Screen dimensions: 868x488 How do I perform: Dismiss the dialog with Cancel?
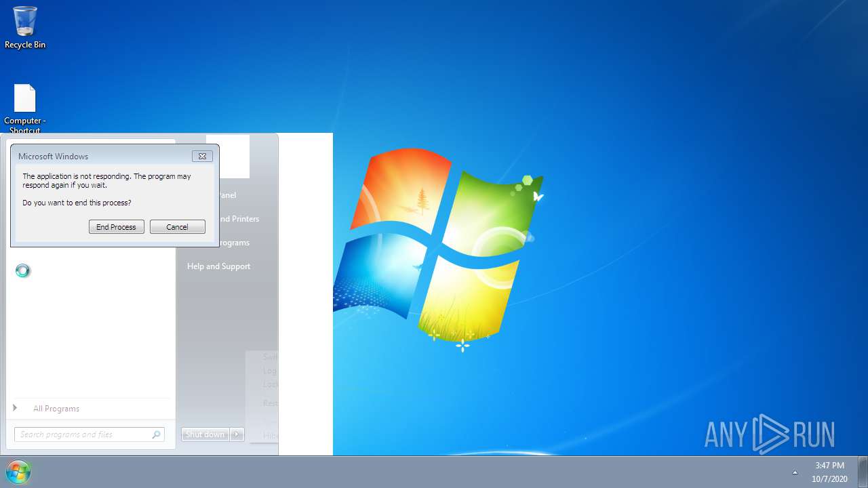pos(178,227)
